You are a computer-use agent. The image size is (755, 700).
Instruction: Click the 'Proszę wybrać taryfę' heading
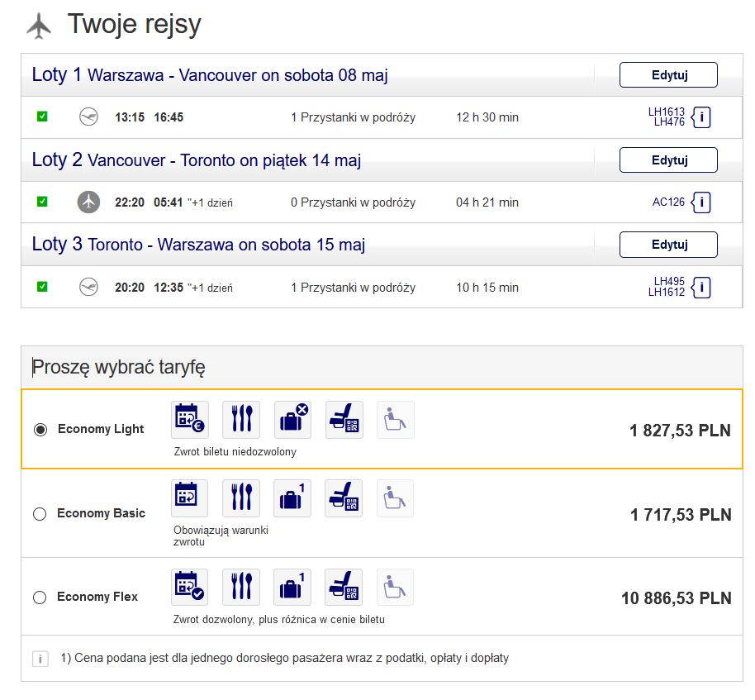(118, 368)
